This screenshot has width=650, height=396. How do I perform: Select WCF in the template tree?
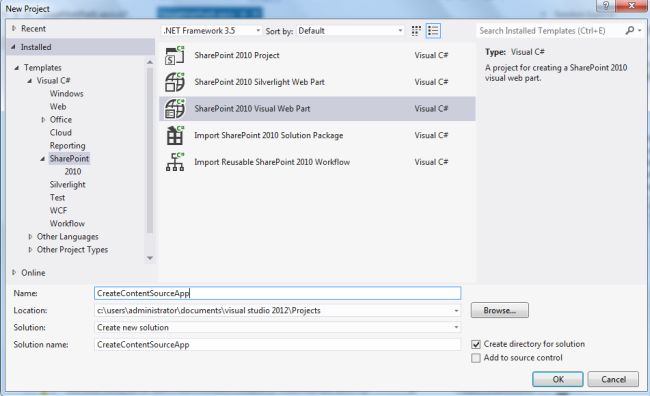coord(58,211)
